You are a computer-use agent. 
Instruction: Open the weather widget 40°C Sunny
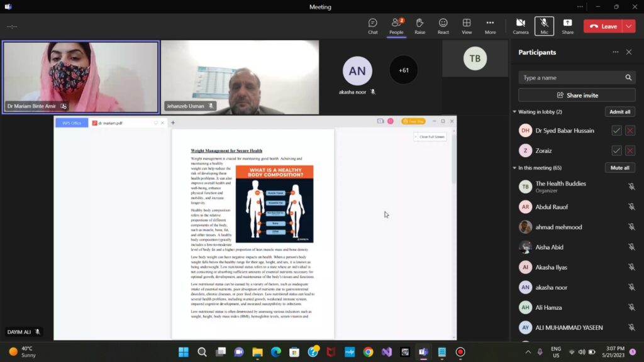pos(23,352)
